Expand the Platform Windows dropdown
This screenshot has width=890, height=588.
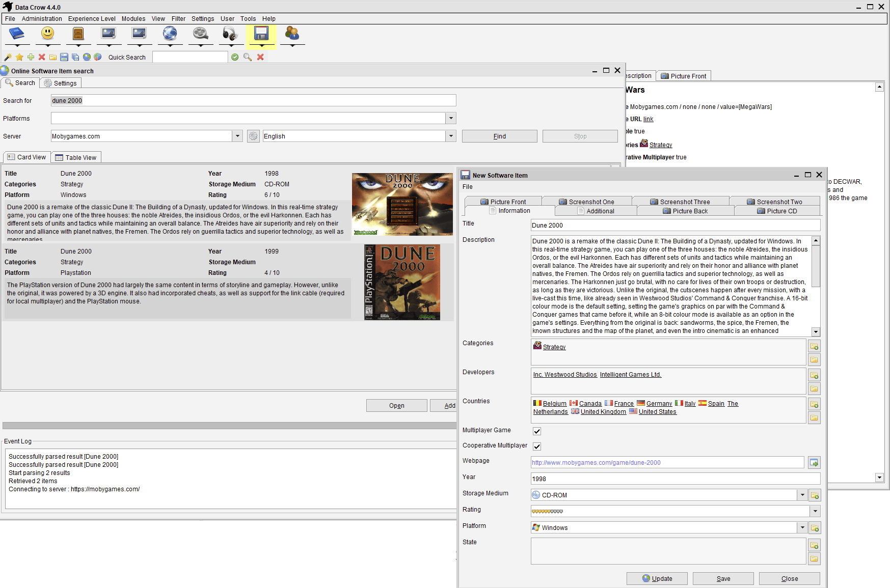coord(802,528)
